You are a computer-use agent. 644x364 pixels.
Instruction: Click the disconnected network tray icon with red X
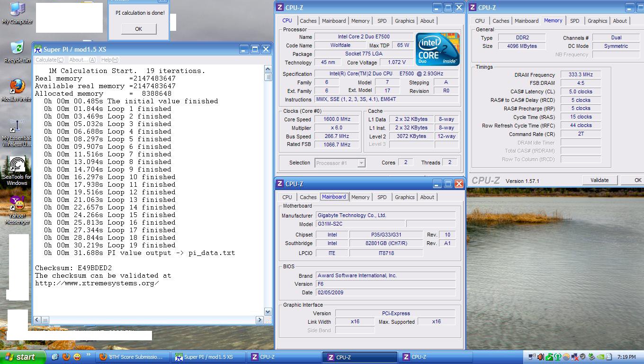(x=575, y=357)
